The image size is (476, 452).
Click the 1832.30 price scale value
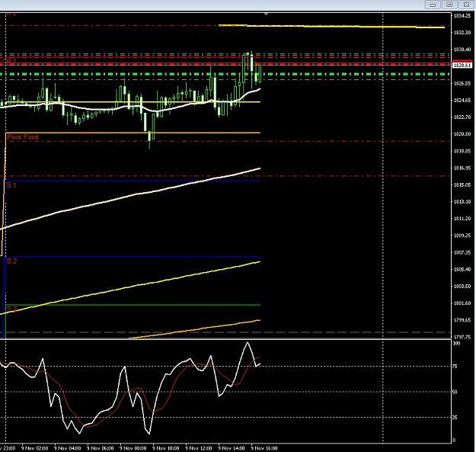pyautogui.click(x=462, y=33)
